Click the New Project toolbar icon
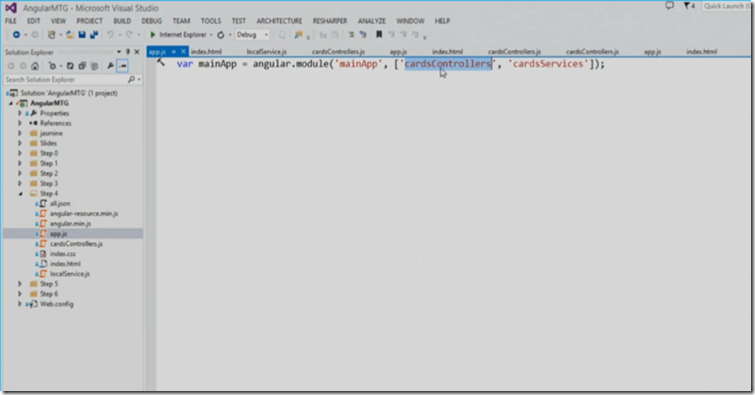The image size is (755, 395). point(52,35)
